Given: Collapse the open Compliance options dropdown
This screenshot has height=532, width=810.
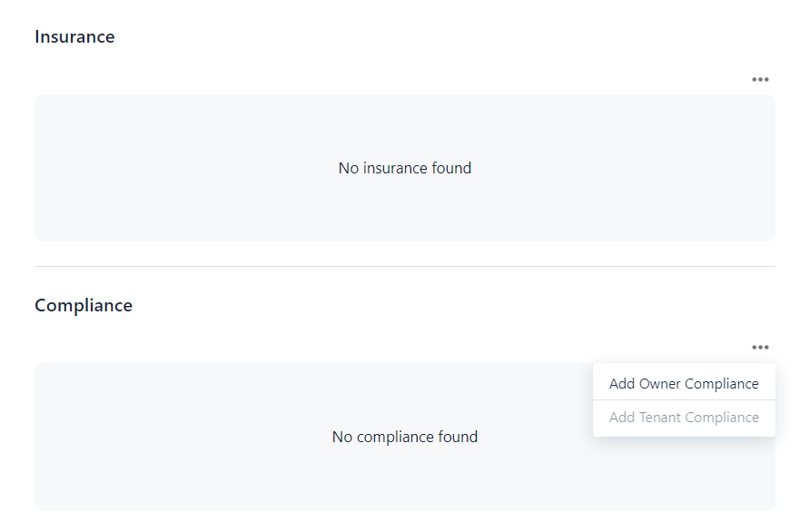Looking at the screenshot, I should [760, 348].
